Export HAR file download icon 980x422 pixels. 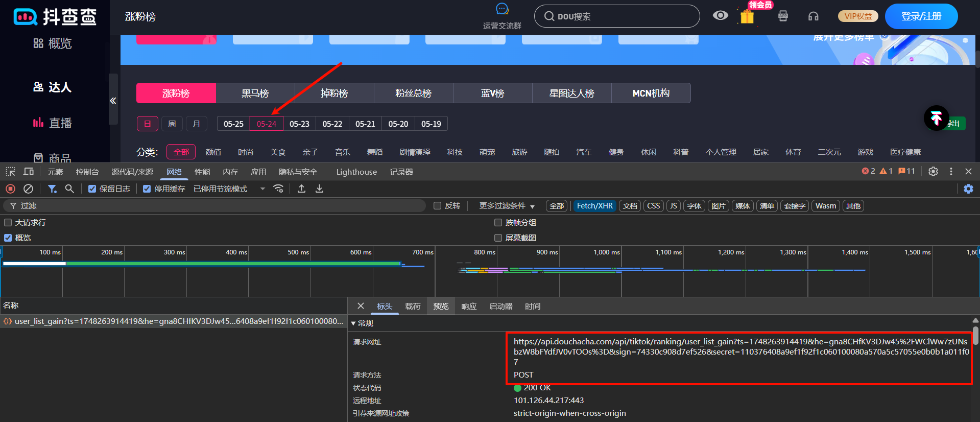pyautogui.click(x=320, y=189)
